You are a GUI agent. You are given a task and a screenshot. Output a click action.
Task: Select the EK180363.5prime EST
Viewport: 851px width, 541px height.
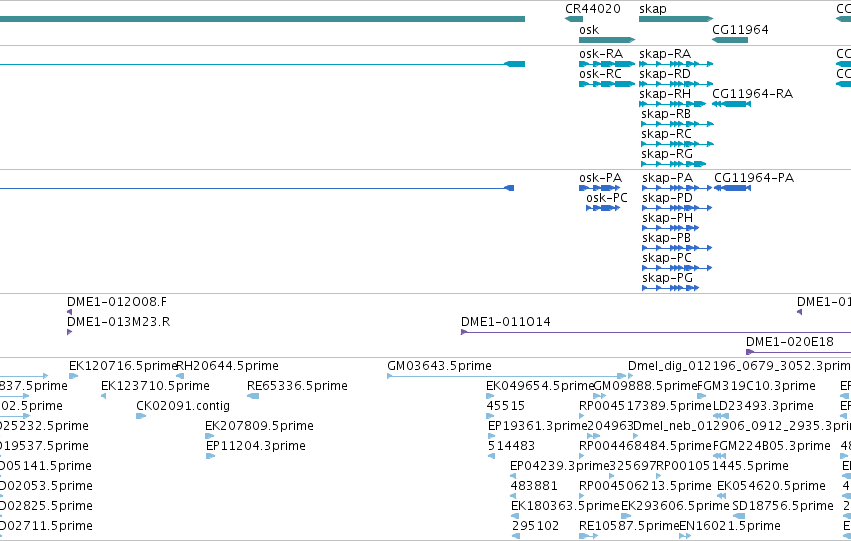point(515,516)
